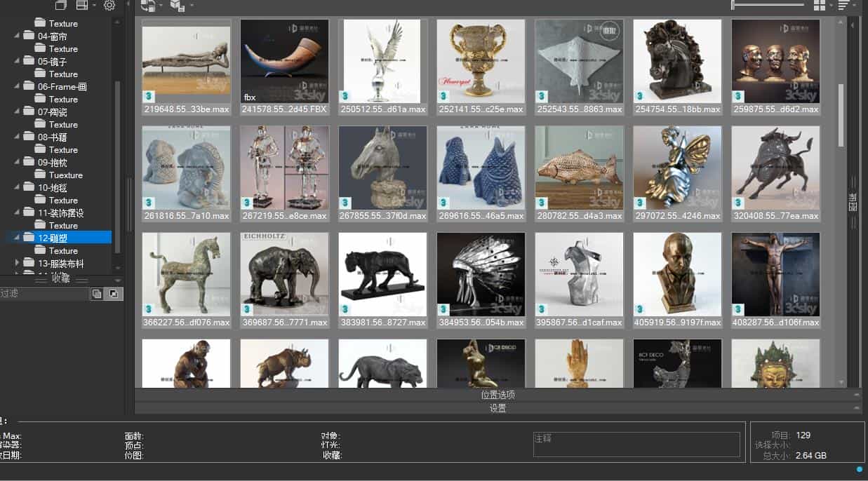Select the 267855...37f0d.max horse head thumbnail
Image resolution: width=868 pixels, height=481 pixels.
click(382, 168)
